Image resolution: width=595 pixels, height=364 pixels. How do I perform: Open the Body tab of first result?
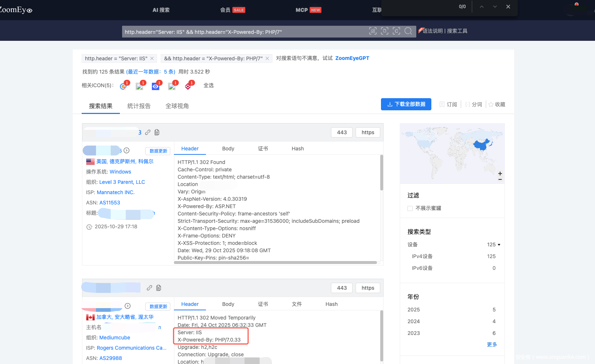tap(228, 149)
